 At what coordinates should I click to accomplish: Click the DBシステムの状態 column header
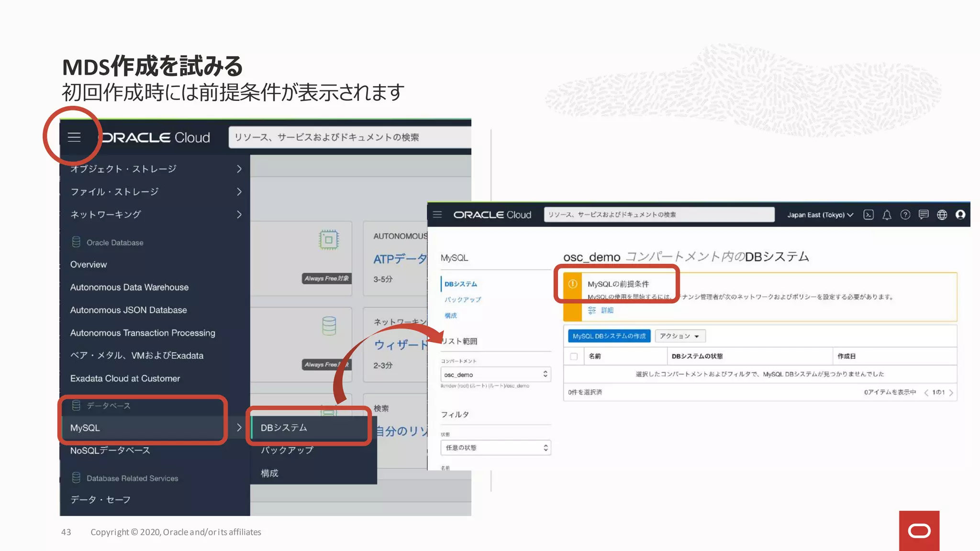[697, 356]
